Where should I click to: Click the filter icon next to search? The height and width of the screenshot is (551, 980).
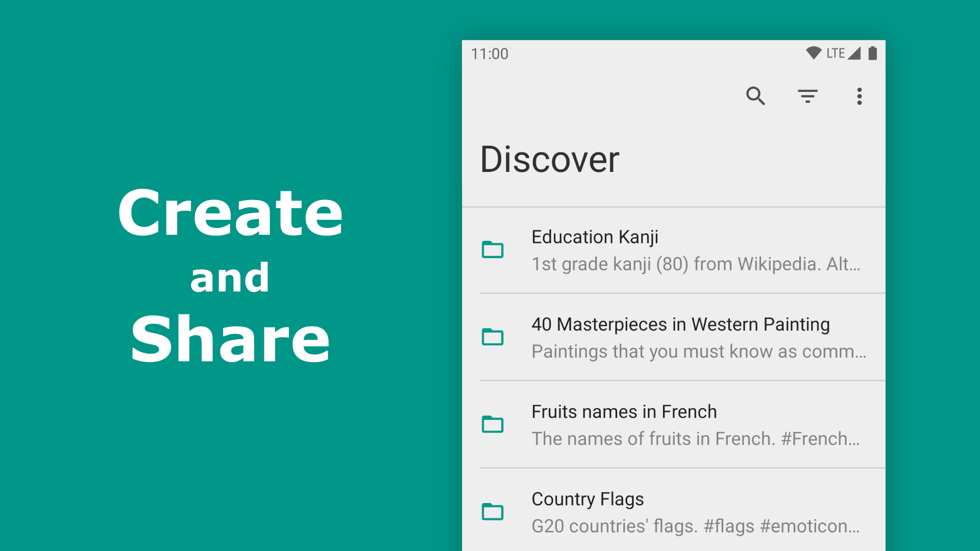click(x=808, y=96)
